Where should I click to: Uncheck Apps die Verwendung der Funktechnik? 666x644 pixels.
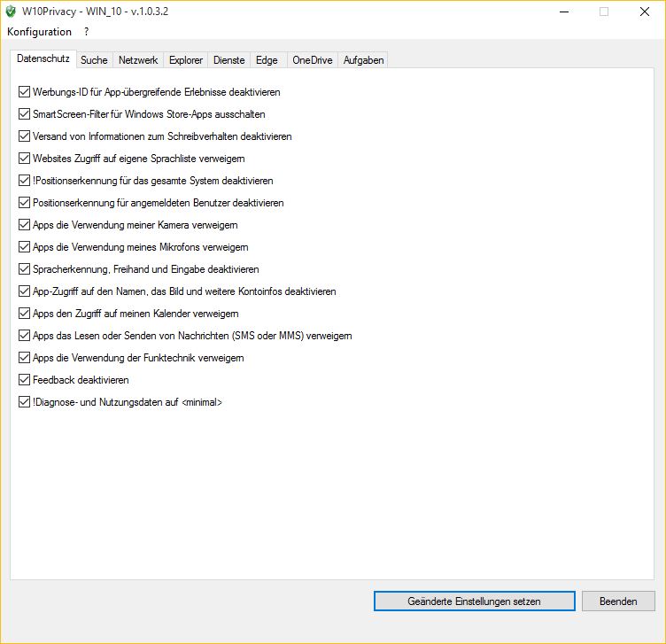pyautogui.click(x=24, y=357)
